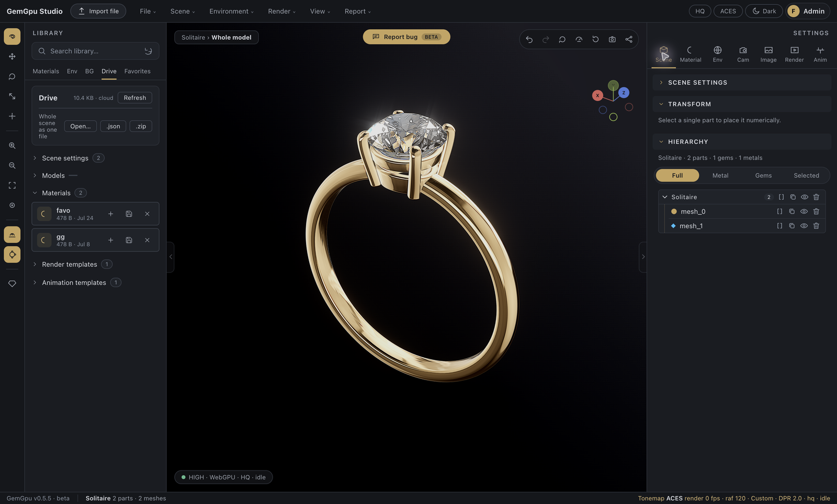
Task: Click the speedometer performance icon in viewport toolbar
Action: pos(579,39)
